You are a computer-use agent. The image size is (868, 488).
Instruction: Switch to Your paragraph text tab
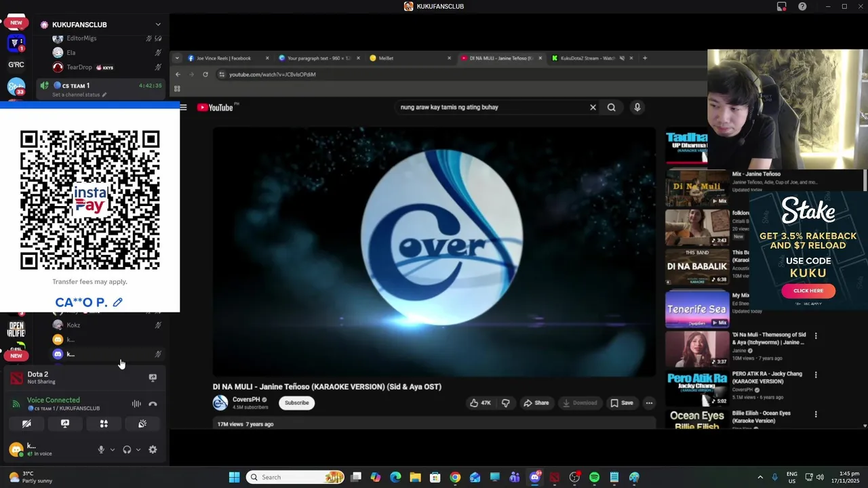pyautogui.click(x=319, y=58)
